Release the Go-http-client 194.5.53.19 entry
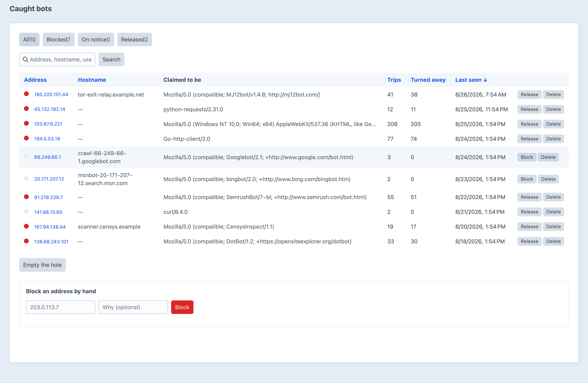This screenshot has width=588, height=383. pyautogui.click(x=529, y=139)
